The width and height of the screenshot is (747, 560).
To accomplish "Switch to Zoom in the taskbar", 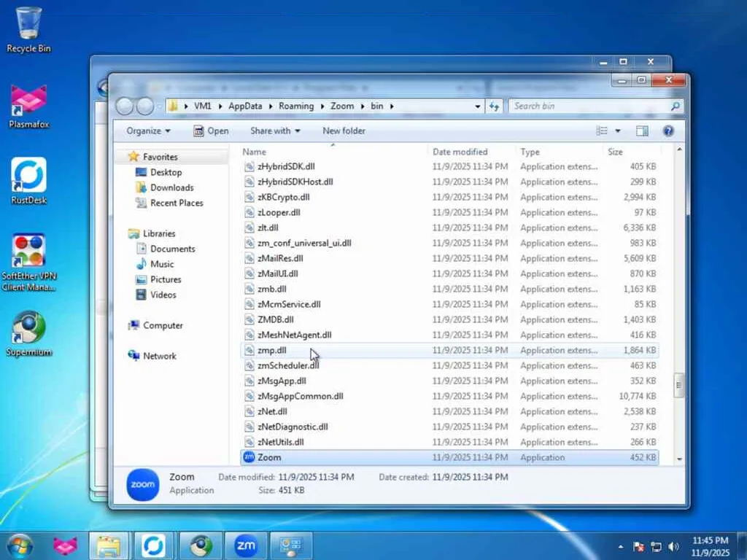I will (246, 545).
